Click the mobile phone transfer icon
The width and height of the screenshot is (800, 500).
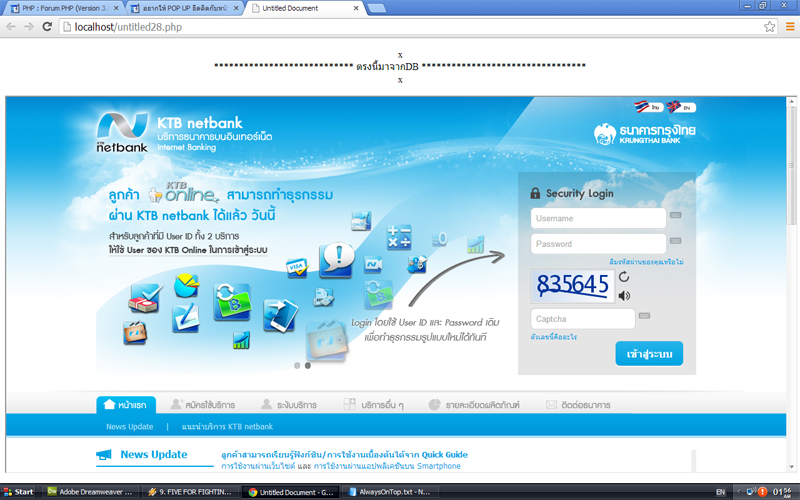click(281, 315)
